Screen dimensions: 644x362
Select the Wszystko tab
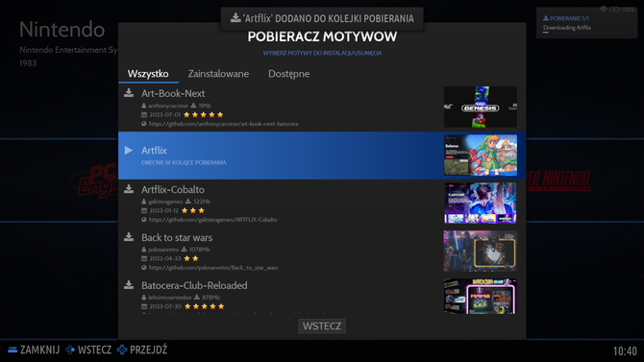click(148, 74)
